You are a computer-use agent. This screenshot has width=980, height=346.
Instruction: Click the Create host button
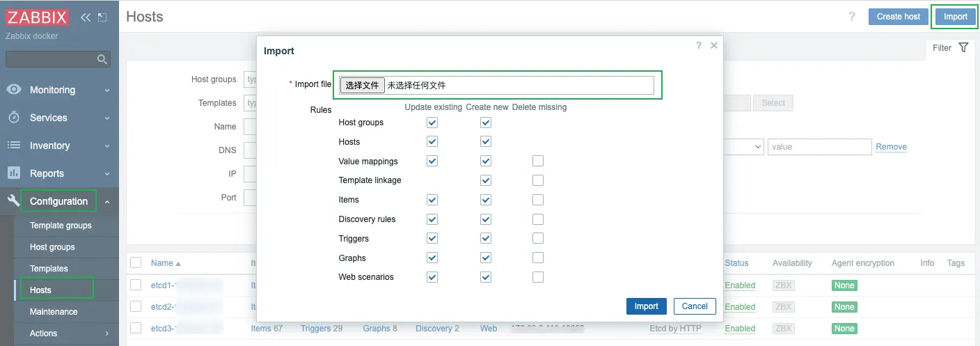click(898, 17)
